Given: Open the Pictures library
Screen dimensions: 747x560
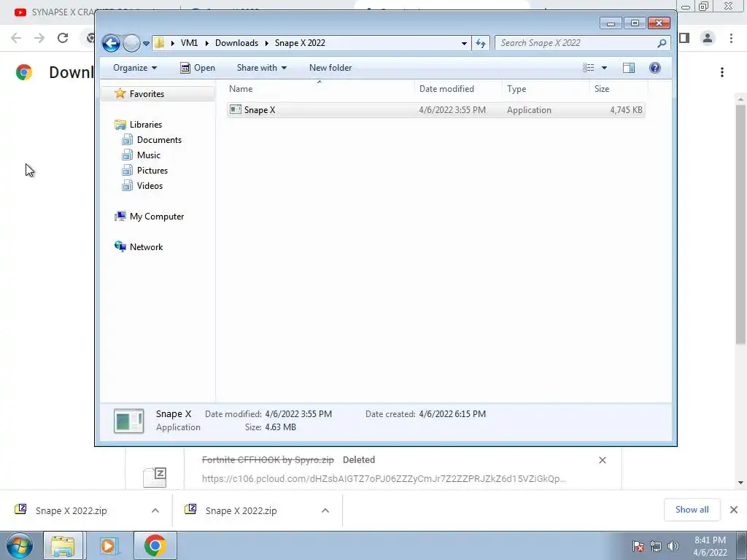Looking at the screenshot, I should tap(152, 170).
